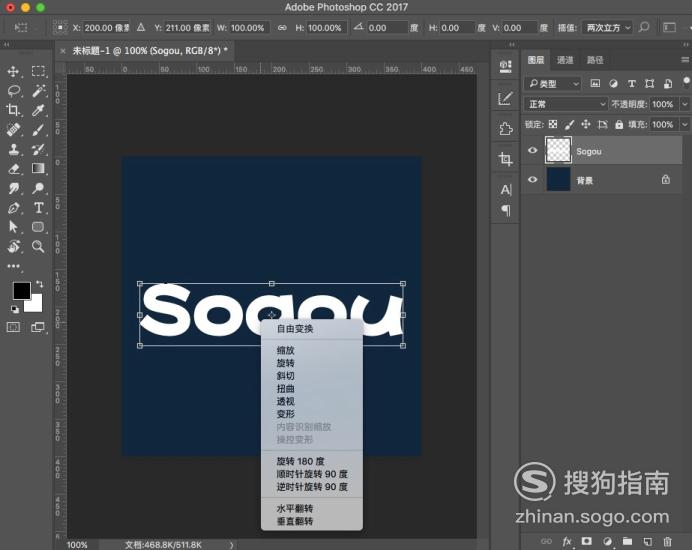Delete the selected layer
Viewport: 692px width, 550px height.
click(667, 541)
